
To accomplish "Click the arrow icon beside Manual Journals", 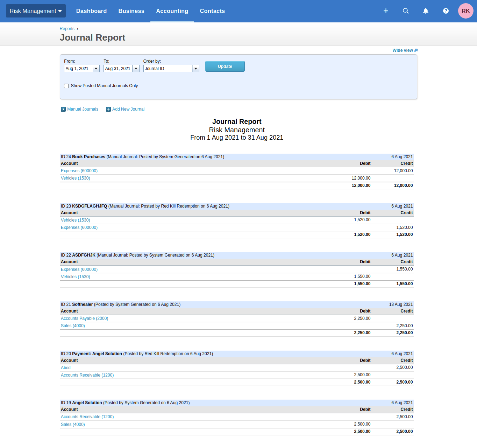I will click(x=63, y=109).
